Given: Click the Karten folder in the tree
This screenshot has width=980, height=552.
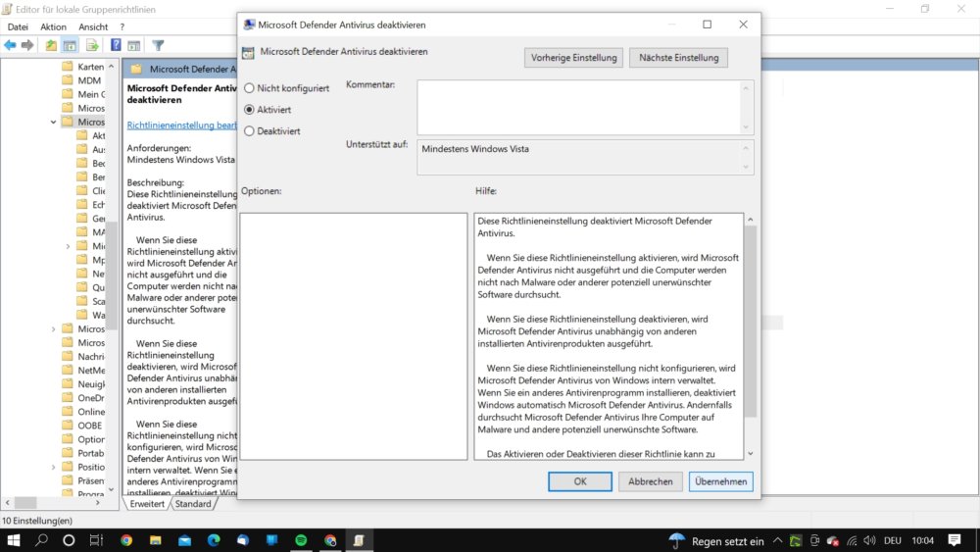Looking at the screenshot, I should coord(83,67).
